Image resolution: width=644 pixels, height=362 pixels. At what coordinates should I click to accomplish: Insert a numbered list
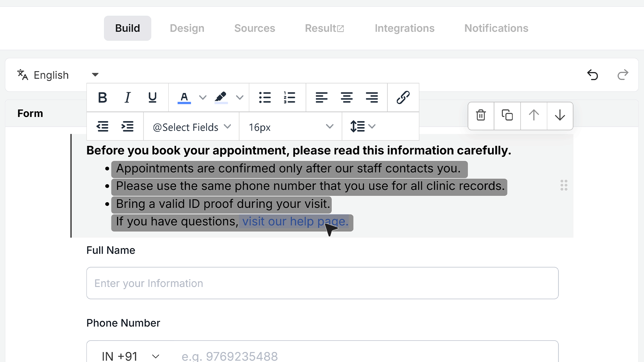[289, 98]
